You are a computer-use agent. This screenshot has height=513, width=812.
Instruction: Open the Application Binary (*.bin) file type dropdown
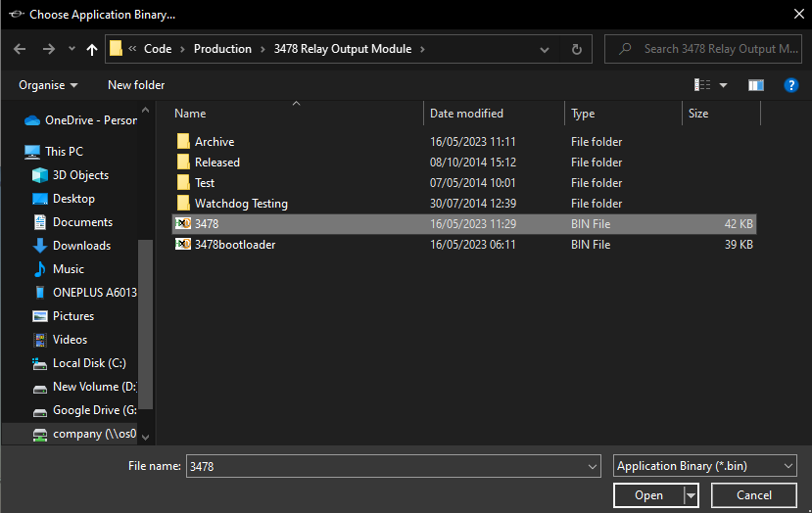(x=705, y=466)
